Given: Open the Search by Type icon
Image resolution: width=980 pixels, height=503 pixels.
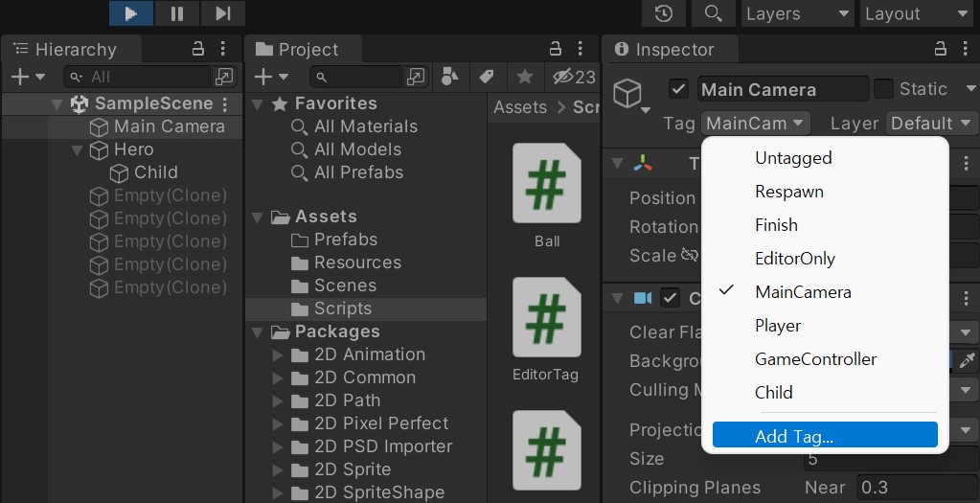Looking at the screenshot, I should click(x=449, y=77).
